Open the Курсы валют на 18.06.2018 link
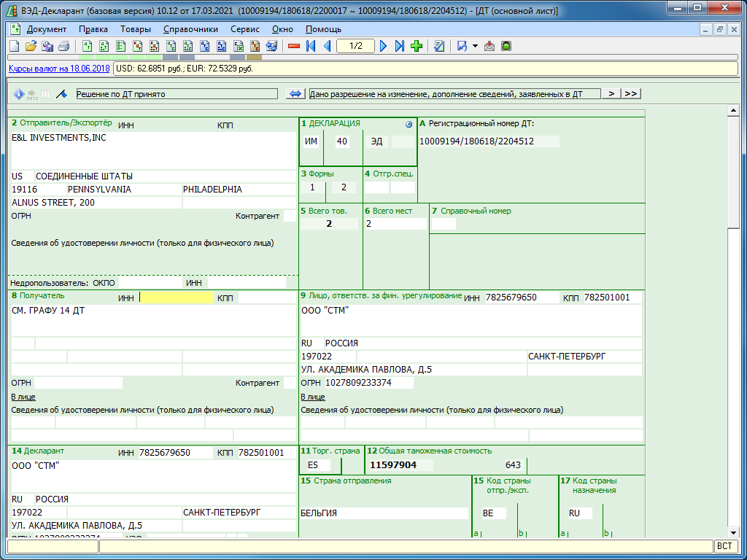The height and width of the screenshot is (560, 747). pos(59,69)
